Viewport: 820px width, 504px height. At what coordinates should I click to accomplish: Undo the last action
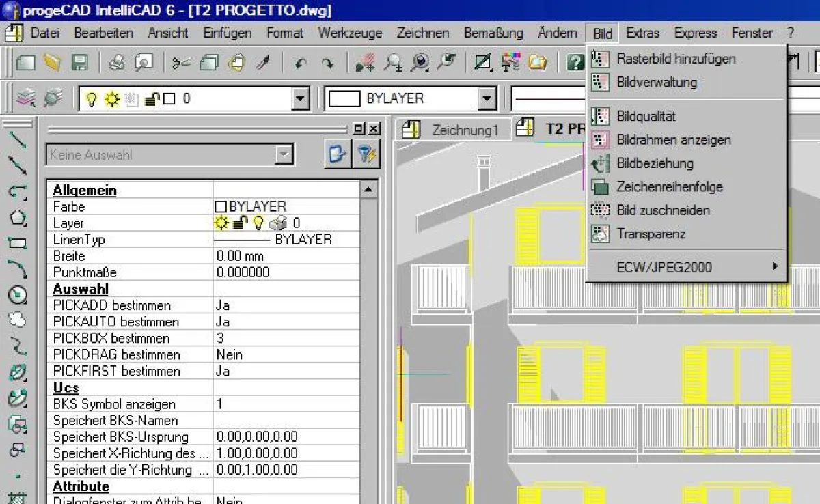click(301, 62)
